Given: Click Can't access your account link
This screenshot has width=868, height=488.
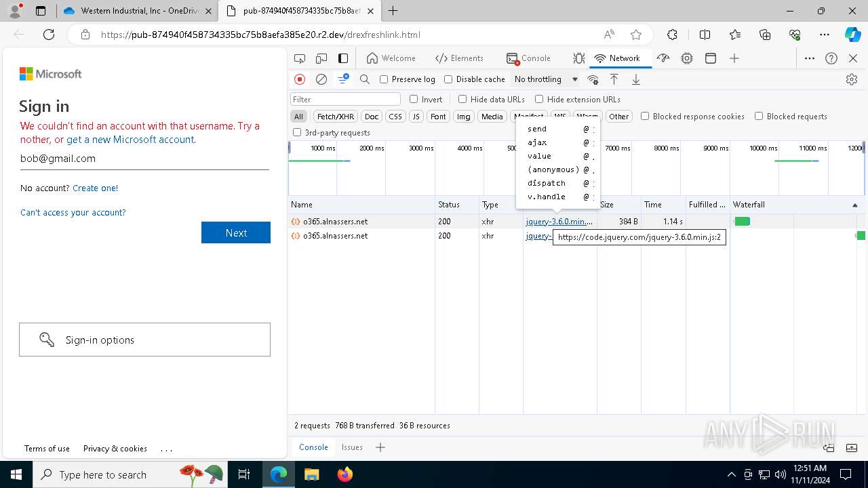Looking at the screenshot, I should (x=73, y=212).
